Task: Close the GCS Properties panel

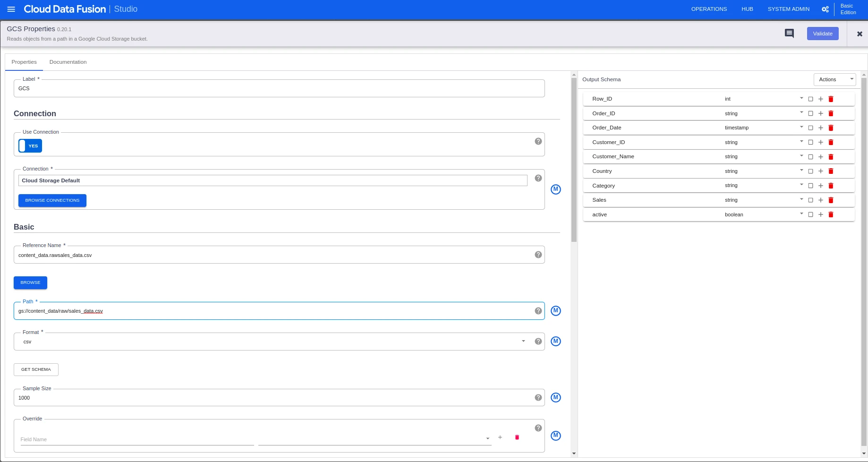Action: point(859,34)
